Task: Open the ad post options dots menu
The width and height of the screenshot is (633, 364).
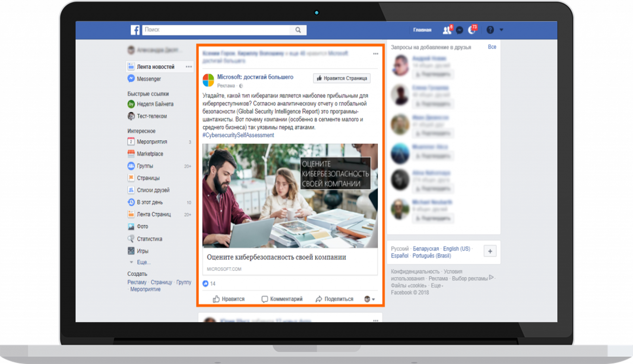Action: 375,54
